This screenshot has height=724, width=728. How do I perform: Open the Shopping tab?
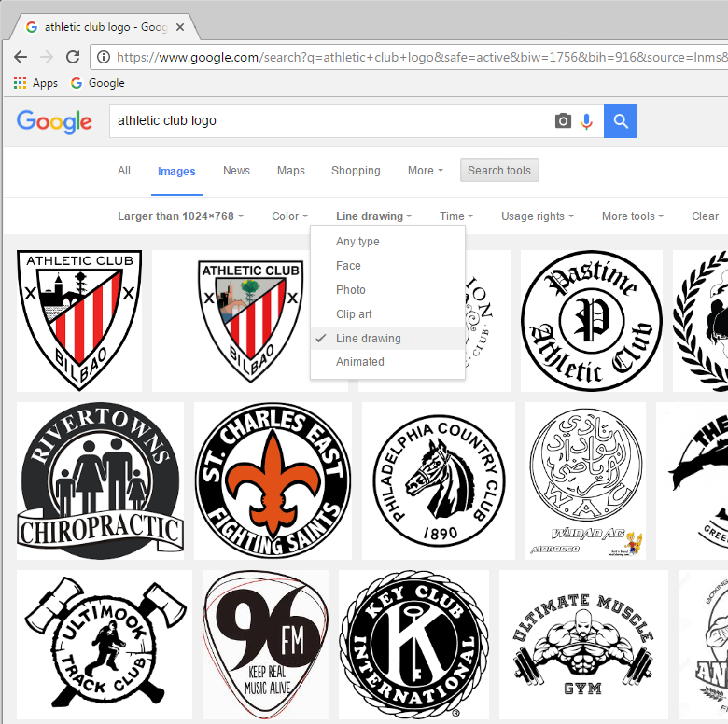(x=356, y=171)
